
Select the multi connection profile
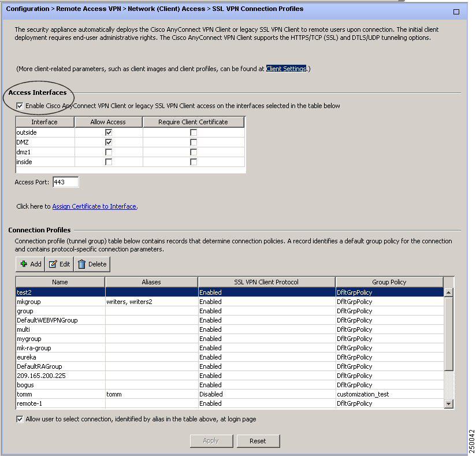coord(230,329)
